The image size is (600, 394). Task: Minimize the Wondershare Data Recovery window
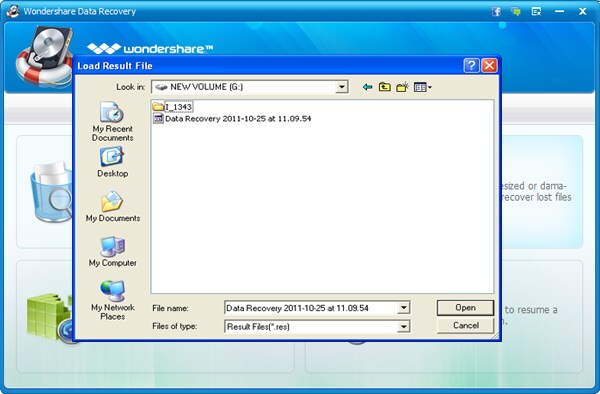pos(559,11)
